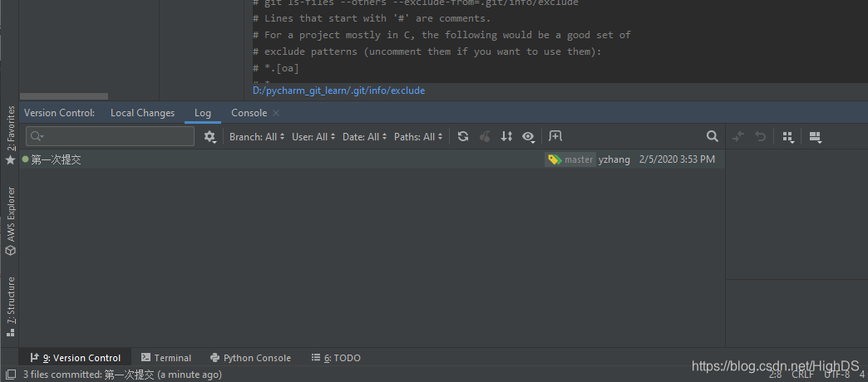Click the 3 files committed status message
This screenshot has height=382, width=868.
122,375
